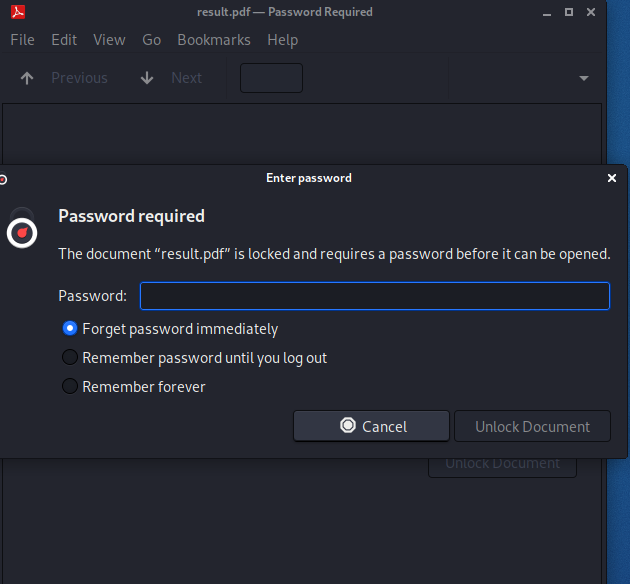This screenshot has width=630, height=584.
Task: Click the page number box in toolbar
Action: coord(271,78)
